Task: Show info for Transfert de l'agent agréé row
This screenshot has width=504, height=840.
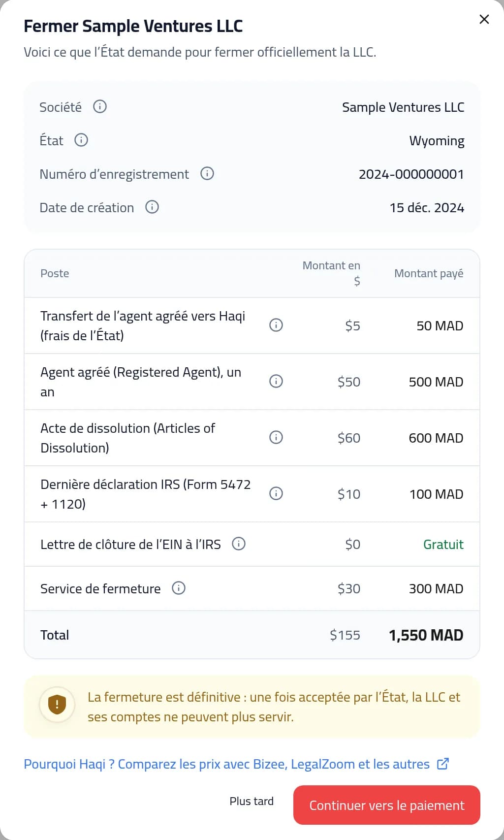Action: coord(276,325)
